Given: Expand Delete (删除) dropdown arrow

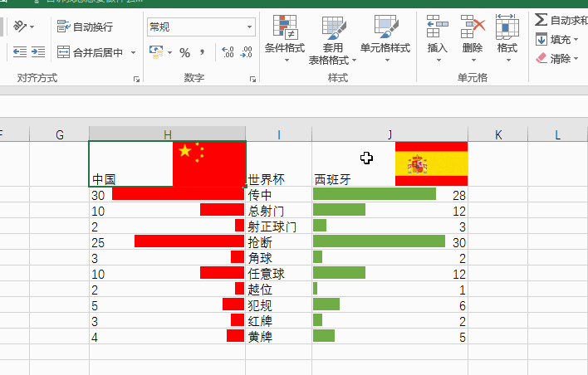Looking at the screenshot, I should tap(473, 60).
